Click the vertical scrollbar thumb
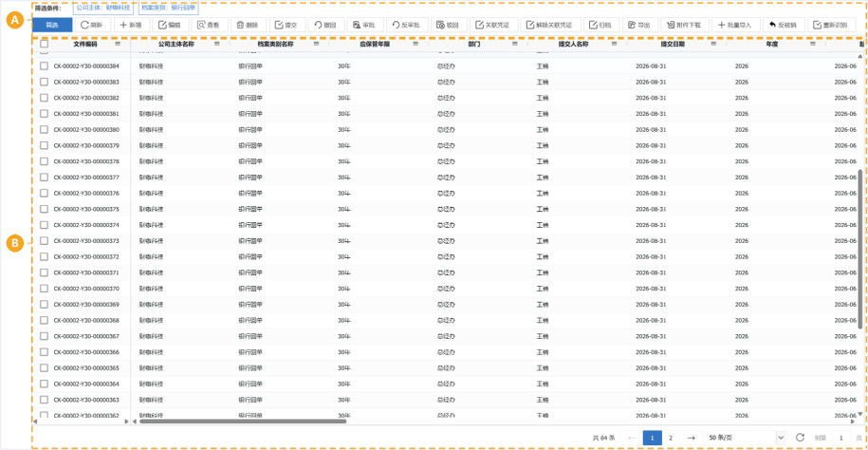 click(x=859, y=249)
